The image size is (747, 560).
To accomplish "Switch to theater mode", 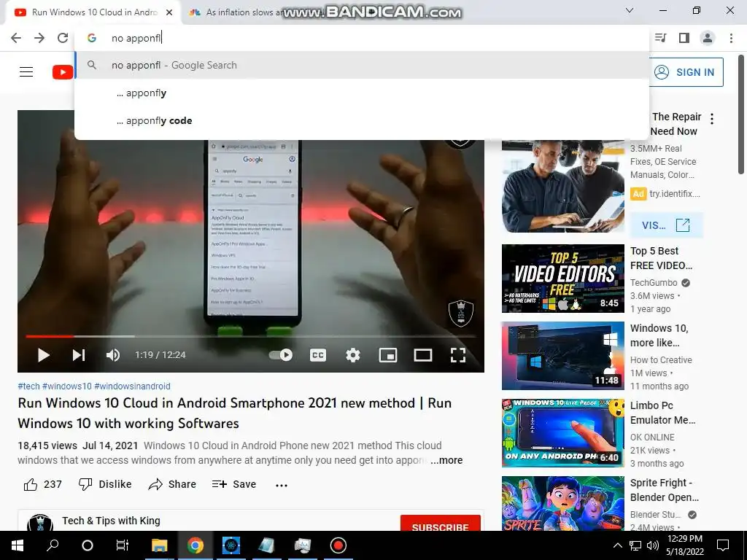I will [x=423, y=355].
